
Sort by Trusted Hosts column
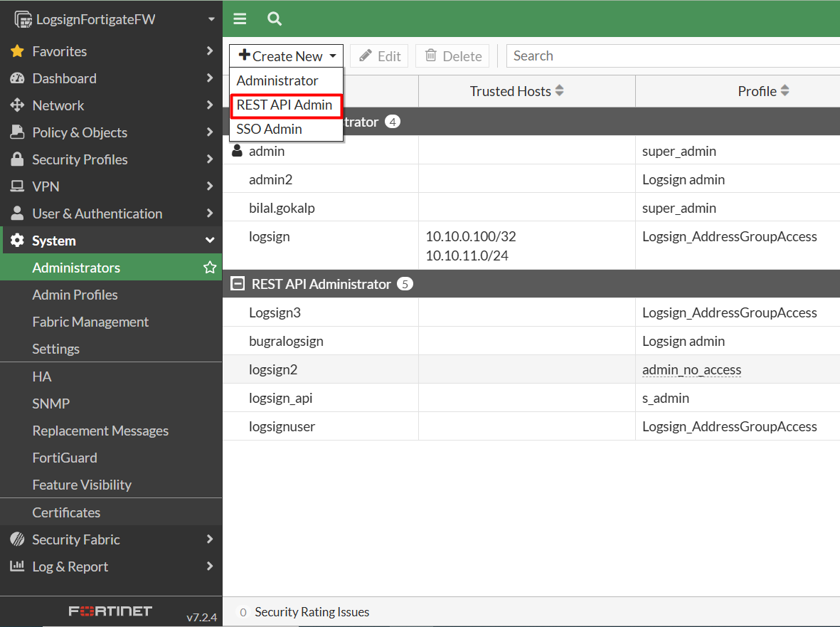pos(560,90)
